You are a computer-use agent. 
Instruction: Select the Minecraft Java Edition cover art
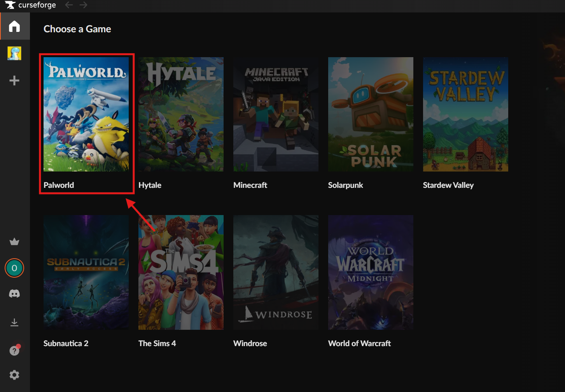[276, 114]
